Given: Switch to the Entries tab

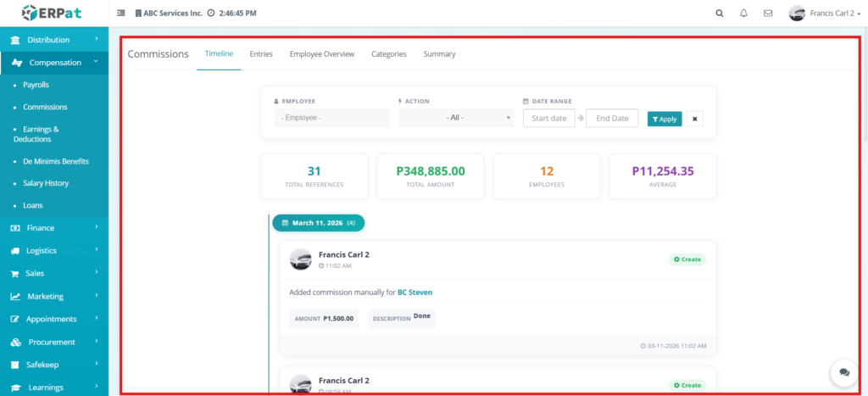Looking at the screenshot, I should (261, 54).
